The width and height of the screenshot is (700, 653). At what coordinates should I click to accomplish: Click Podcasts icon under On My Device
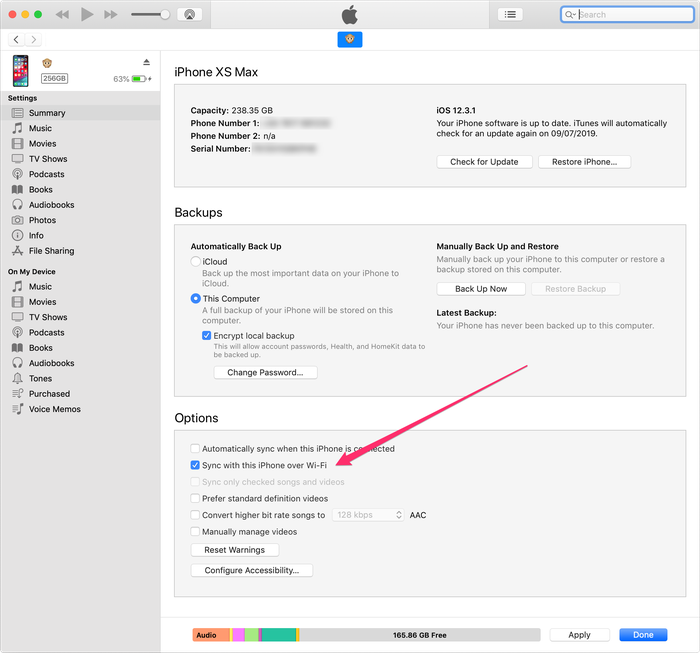tap(17, 333)
